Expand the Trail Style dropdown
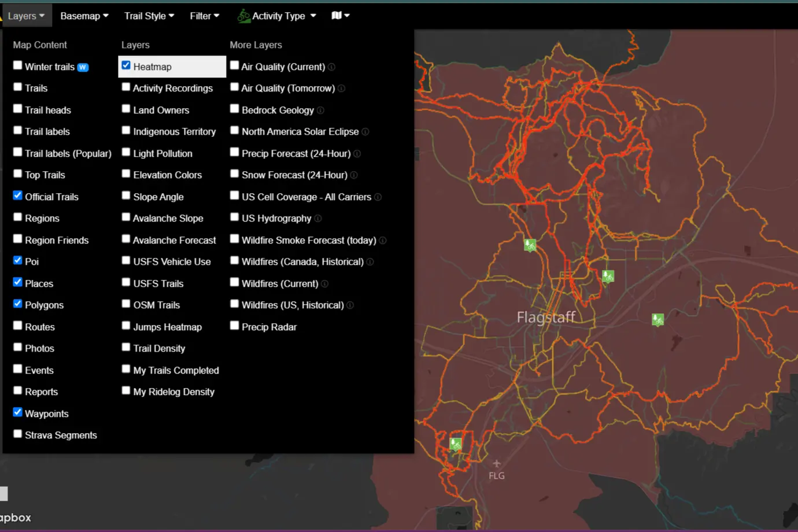 (x=149, y=16)
